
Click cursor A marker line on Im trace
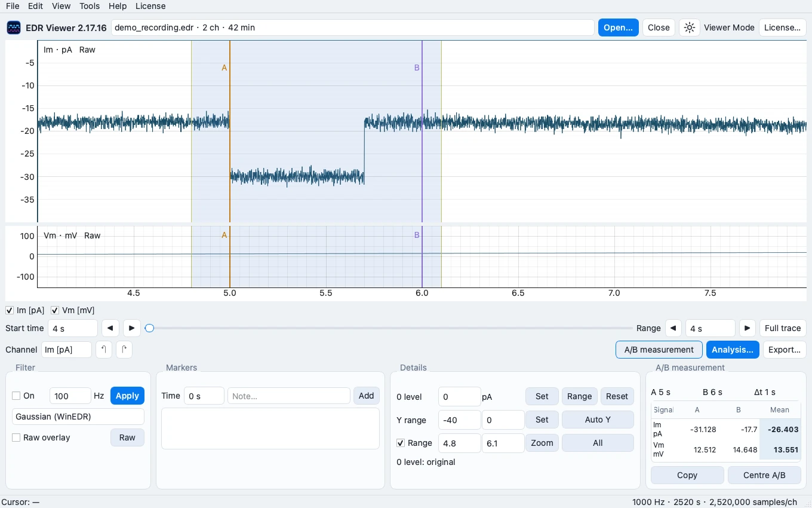pos(230,131)
